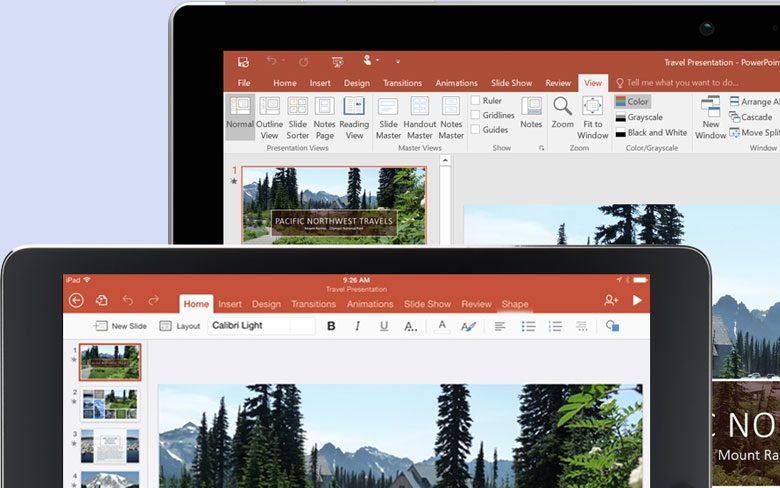Tap the iPad file icon beside back arrow
This screenshot has height=488, width=780.
click(x=101, y=300)
